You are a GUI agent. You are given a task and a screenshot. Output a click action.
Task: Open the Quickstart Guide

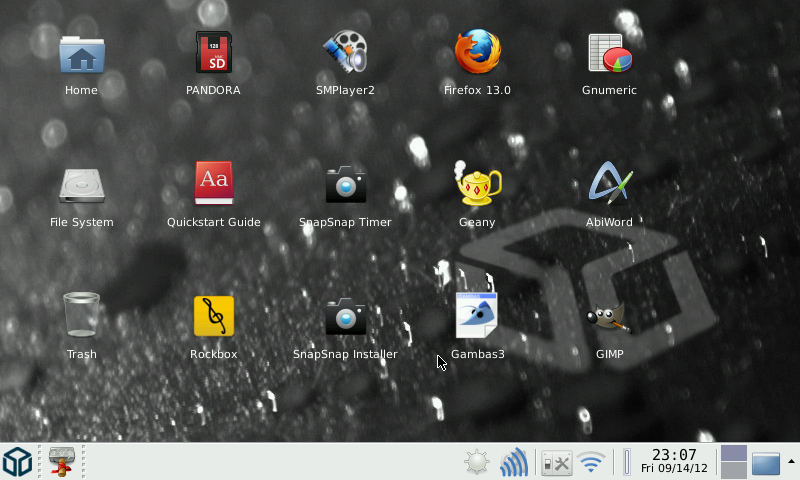coord(213,186)
